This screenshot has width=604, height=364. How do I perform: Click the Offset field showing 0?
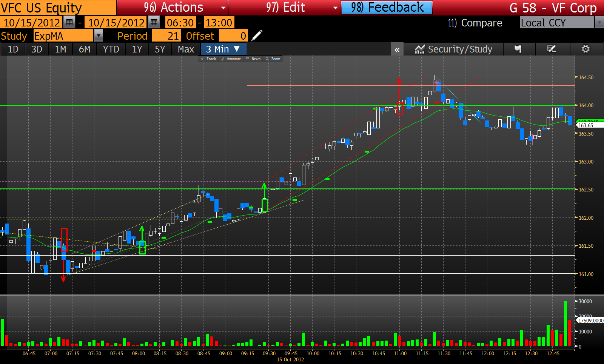(x=233, y=36)
